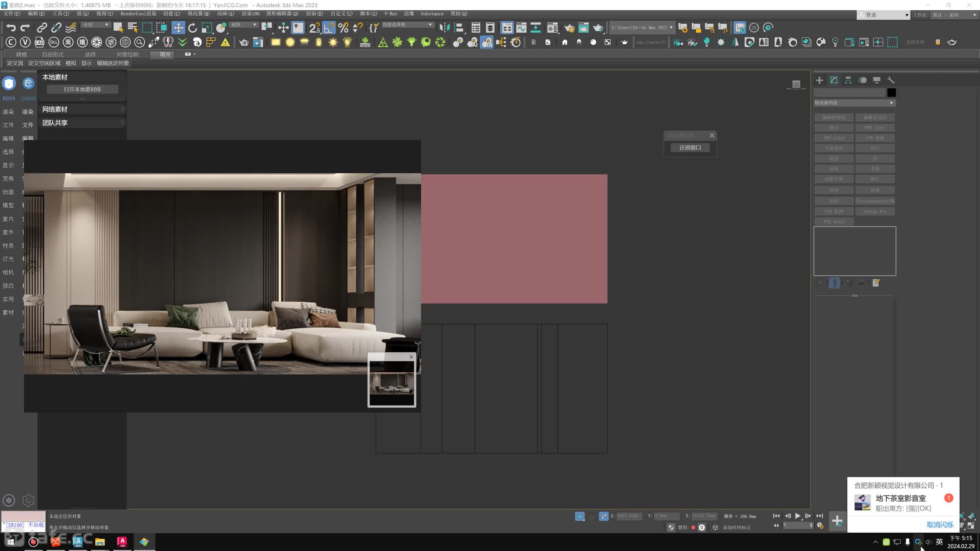980x551 pixels.
Task: Click the black object color swatch
Action: point(891,93)
